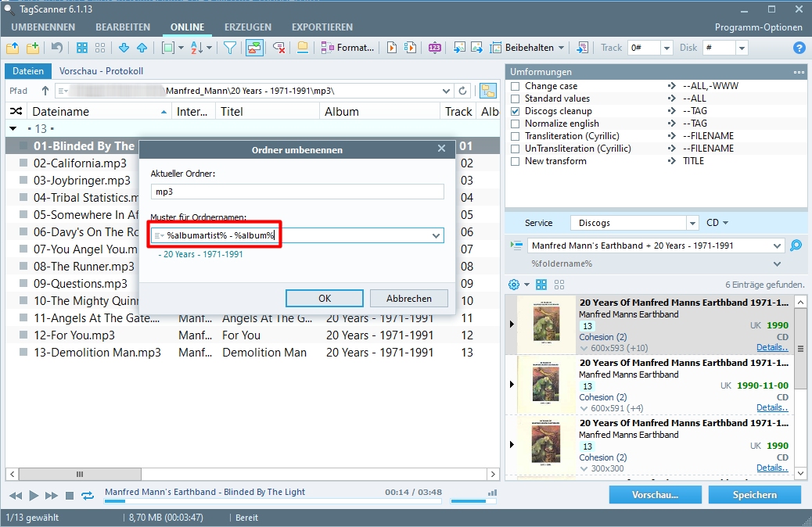The width and height of the screenshot is (812, 527).
Task: Collapse the 13 group in file list
Action: 13,128
